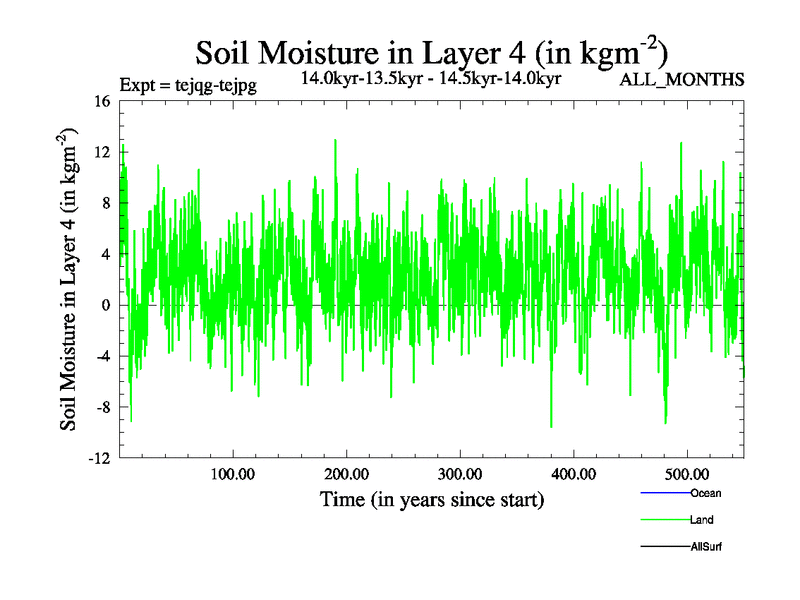Screen dimensions: 800x600
Task: Click the 400.00 x-axis tick label
Action: tap(573, 473)
